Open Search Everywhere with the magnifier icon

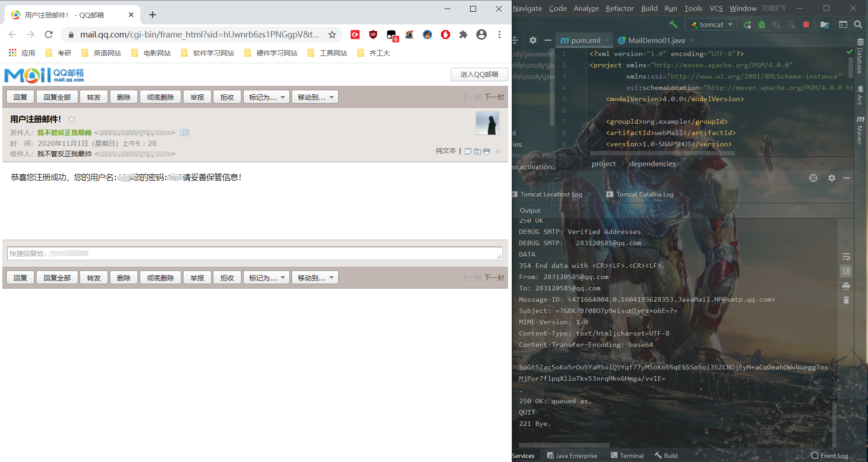click(x=858, y=24)
